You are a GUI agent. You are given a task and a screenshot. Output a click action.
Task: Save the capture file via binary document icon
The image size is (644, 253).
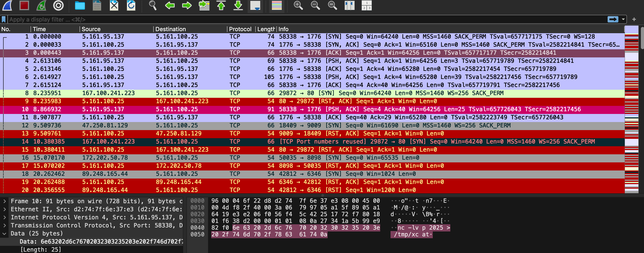pos(97,5)
